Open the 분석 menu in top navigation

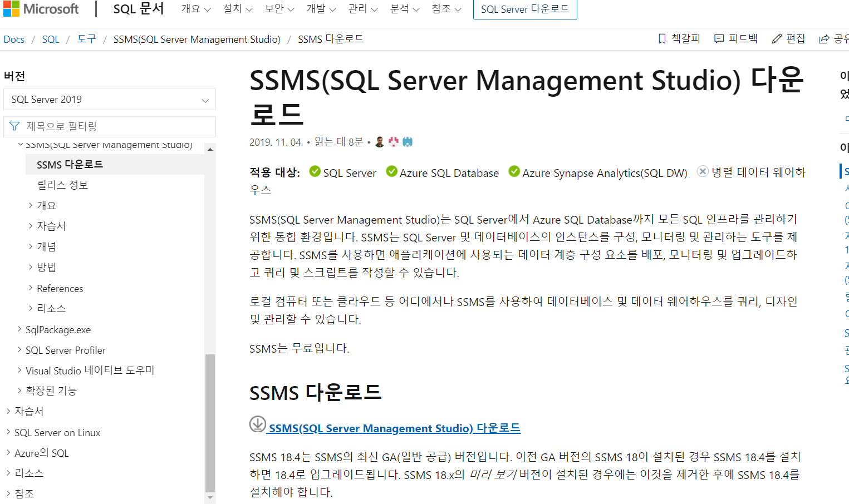point(405,9)
